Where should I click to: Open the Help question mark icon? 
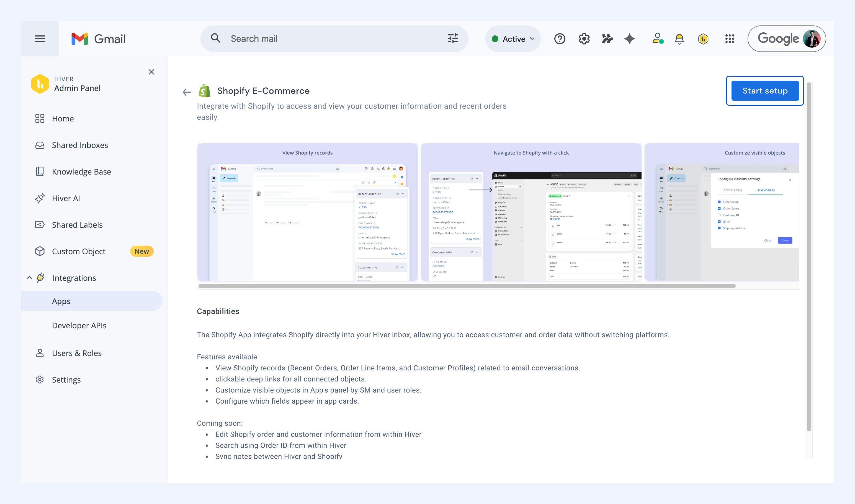point(560,39)
